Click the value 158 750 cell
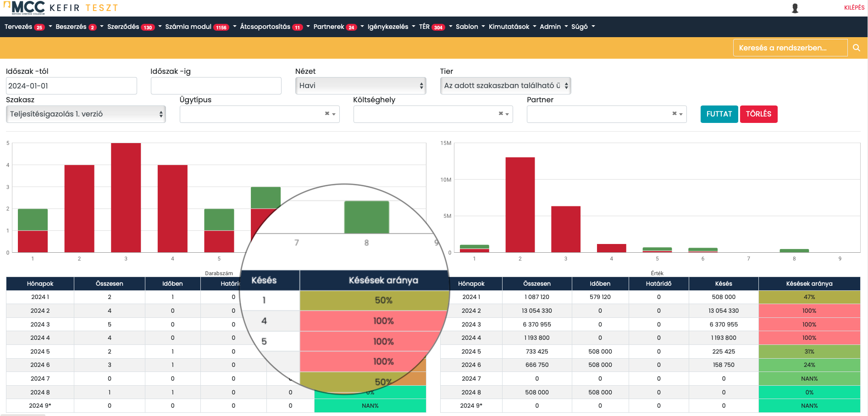This screenshot has height=416, width=868. (724, 365)
